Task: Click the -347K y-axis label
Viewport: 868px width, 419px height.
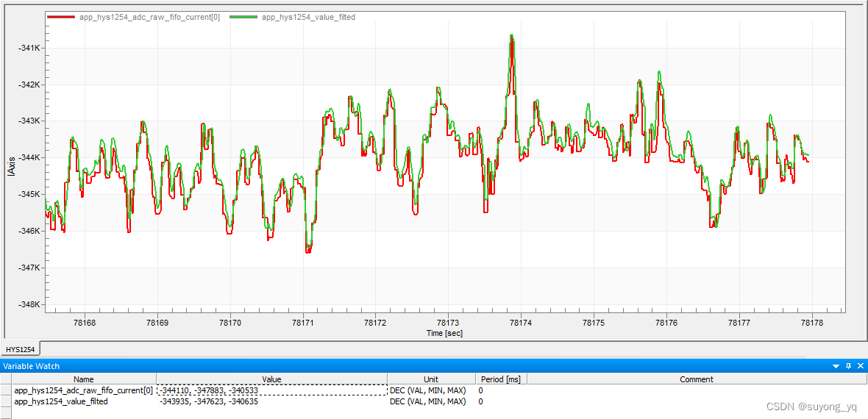Action: 28,268
